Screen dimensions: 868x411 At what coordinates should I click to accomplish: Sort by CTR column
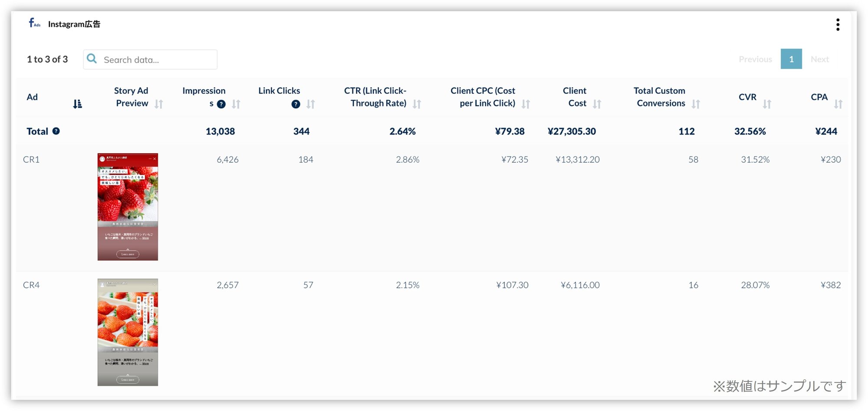coord(417,104)
